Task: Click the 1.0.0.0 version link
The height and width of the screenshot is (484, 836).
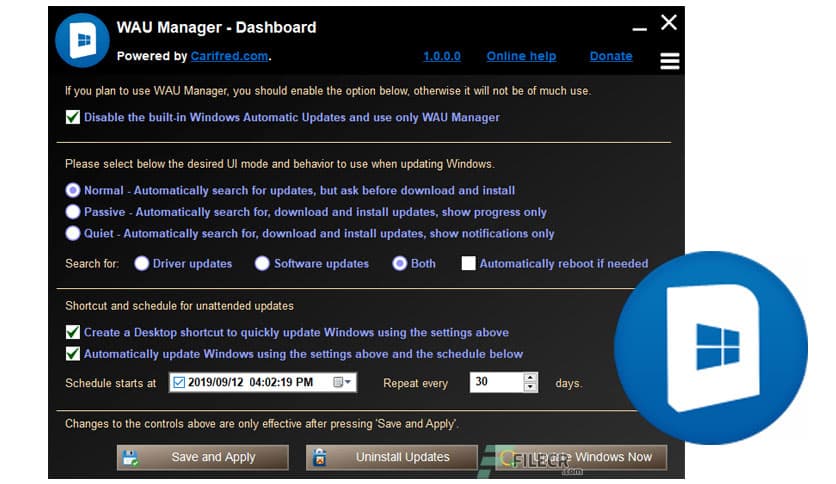Action: coord(442,57)
